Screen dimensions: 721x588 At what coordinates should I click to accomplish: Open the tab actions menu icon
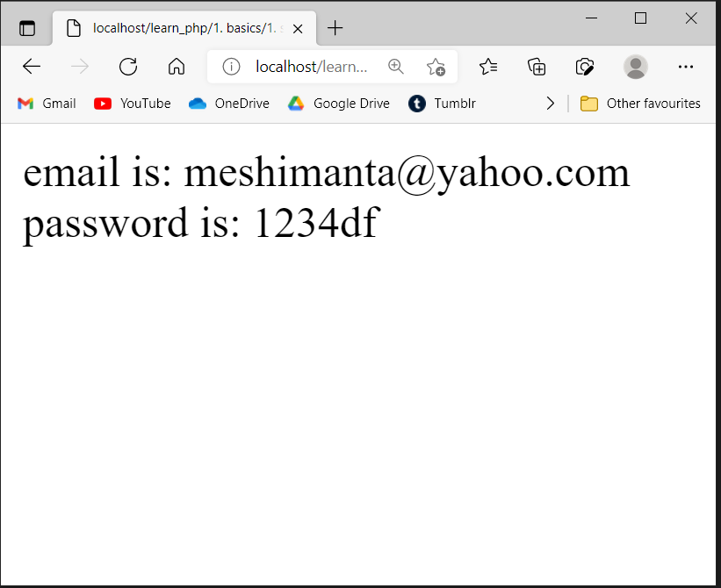pos(27,28)
